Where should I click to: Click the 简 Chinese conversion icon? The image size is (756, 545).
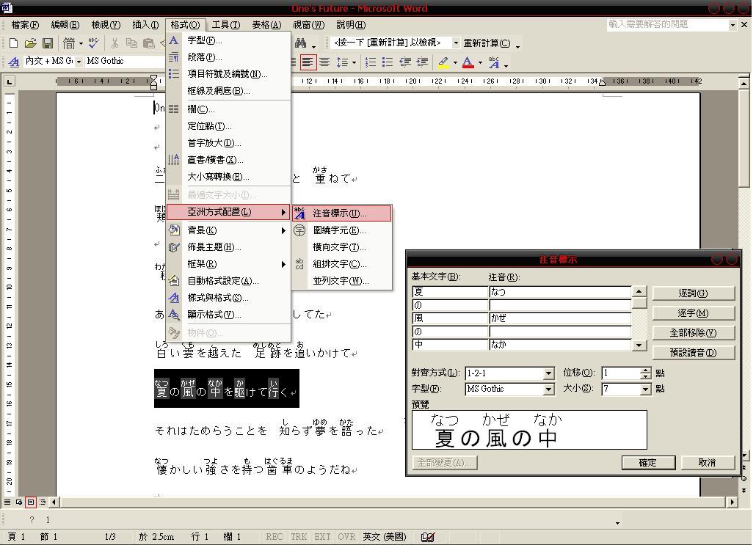[x=69, y=43]
